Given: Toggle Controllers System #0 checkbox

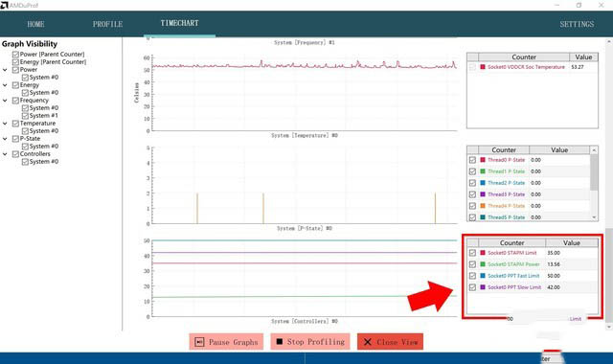Looking at the screenshot, I should [25, 162].
